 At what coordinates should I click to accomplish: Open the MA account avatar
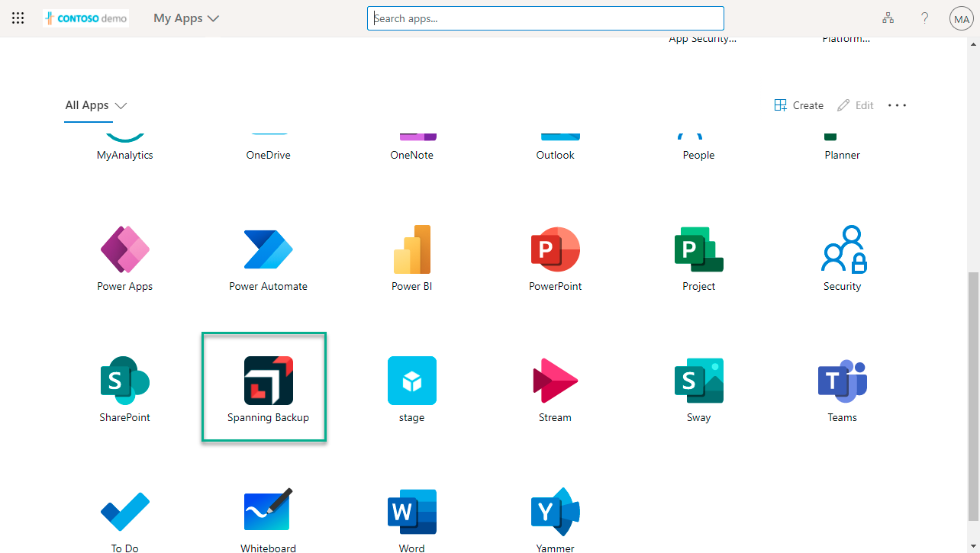tap(961, 18)
